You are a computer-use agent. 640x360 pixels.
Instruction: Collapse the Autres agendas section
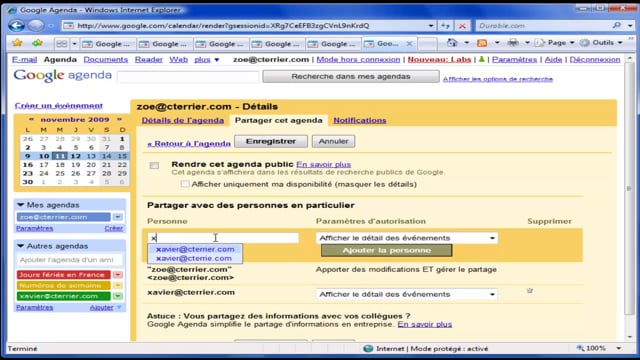click(20, 246)
